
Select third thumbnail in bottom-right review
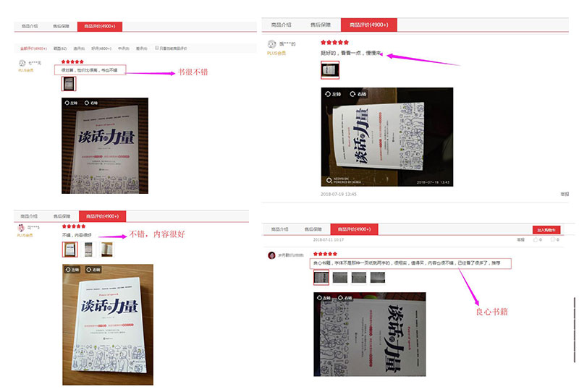(359, 278)
